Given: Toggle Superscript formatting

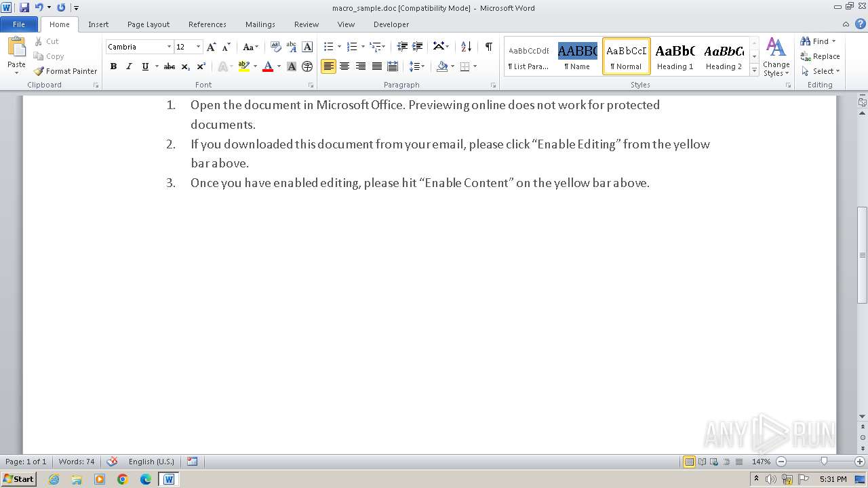Looking at the screenshot, I should click(201, 66).
